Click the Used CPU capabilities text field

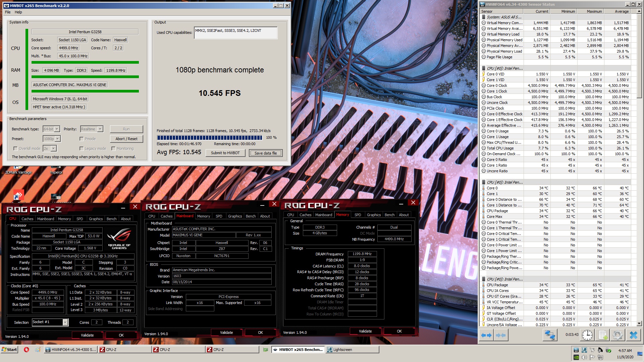[x=235, y=33]
